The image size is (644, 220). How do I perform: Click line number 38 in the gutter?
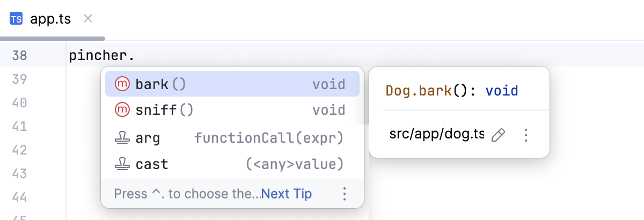coord(19,55)
